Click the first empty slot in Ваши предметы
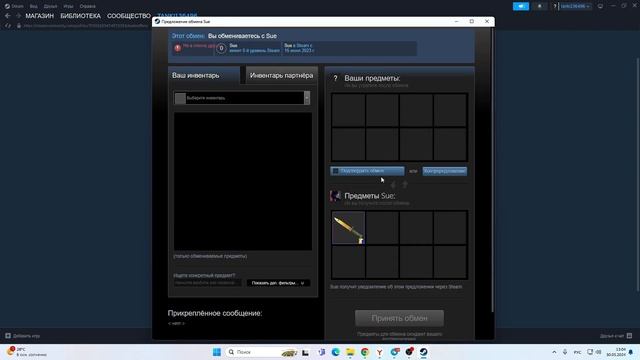 pos(348,110)
